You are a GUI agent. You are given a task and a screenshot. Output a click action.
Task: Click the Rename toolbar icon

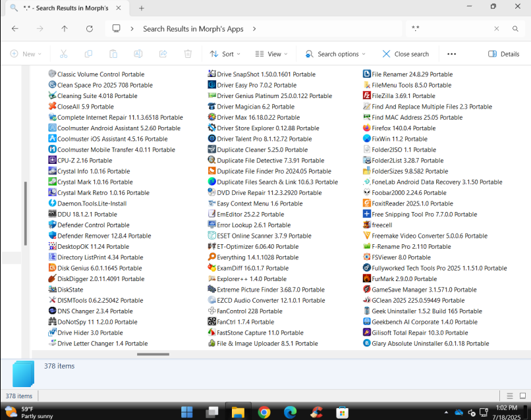(x=138, y=54)
